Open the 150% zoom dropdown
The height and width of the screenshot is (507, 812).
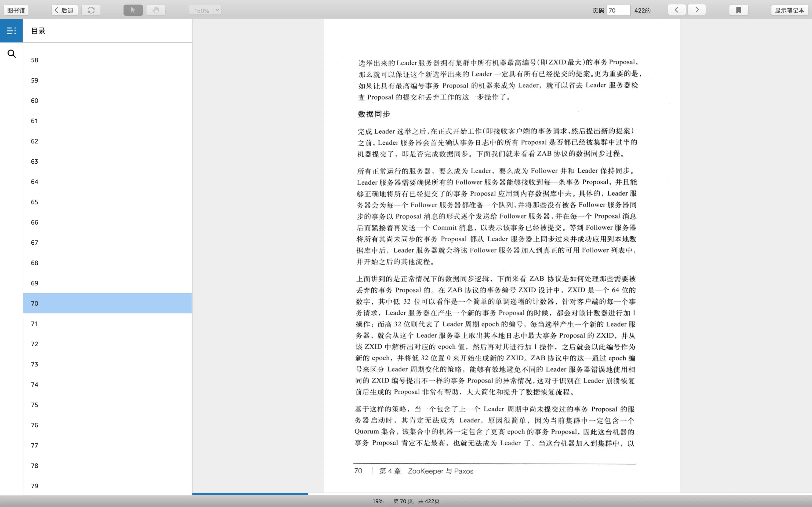pyautogui.click(x=201, y=10)
